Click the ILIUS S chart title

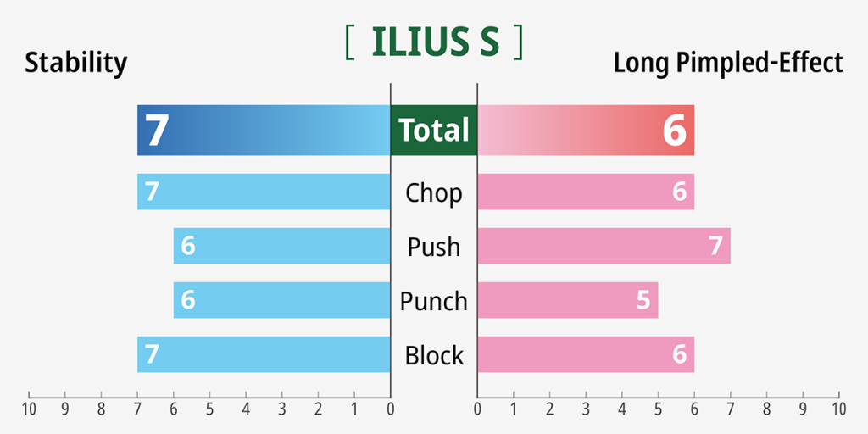point(434,43)
